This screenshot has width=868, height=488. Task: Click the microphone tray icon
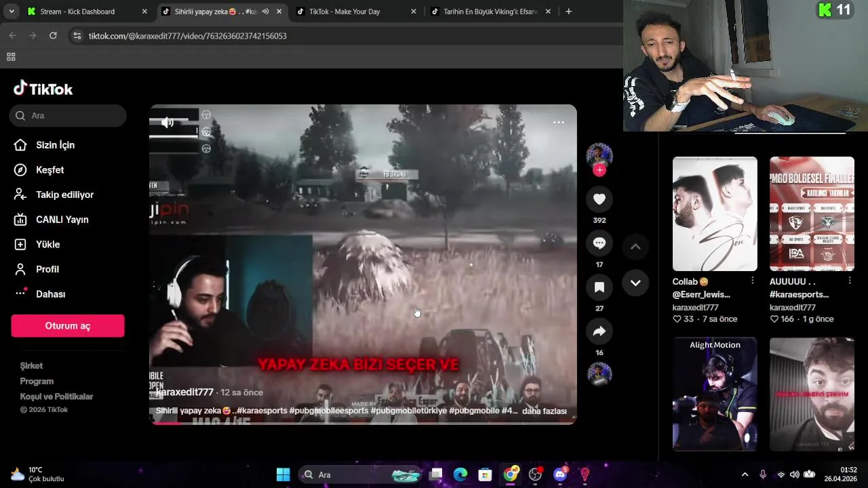pos(763,474)
